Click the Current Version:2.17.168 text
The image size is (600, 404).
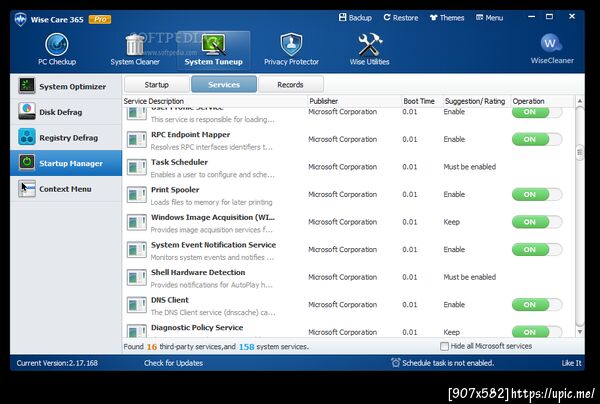(57, 363)
